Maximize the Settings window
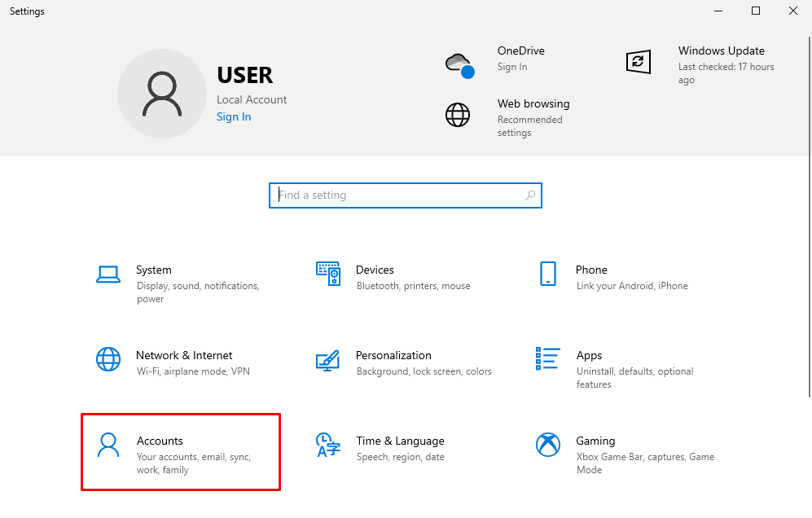This screenshot has width=812, height=518. click(756, 11)
